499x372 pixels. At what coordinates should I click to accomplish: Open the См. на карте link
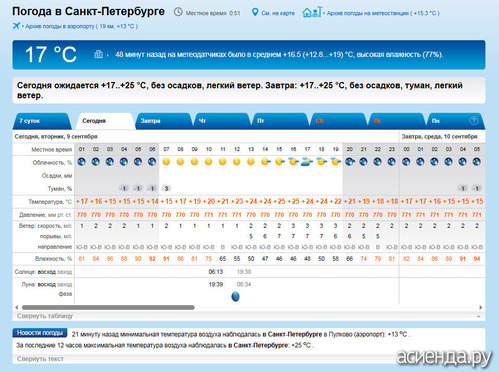click(278, 13)
